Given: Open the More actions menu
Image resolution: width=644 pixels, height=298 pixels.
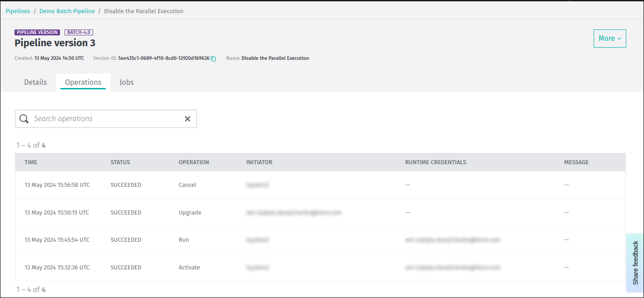Looking at the screenshot, I should (x=609, y=39).
